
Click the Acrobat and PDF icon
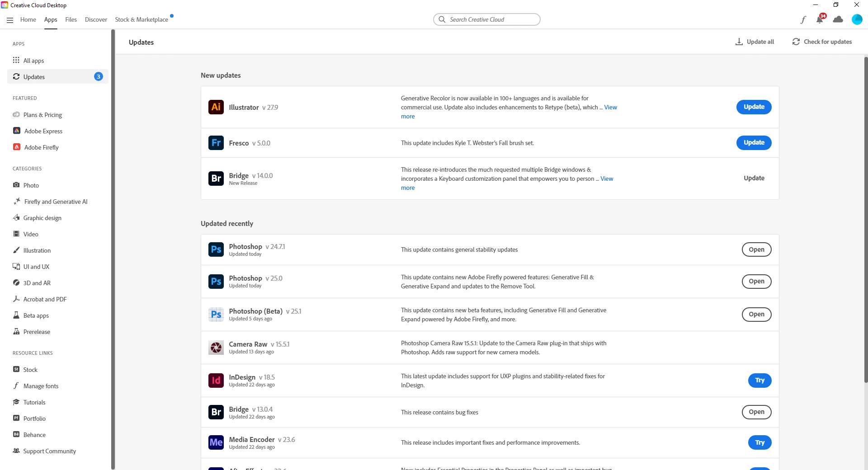pyautogui.click(x=16, y=299)
